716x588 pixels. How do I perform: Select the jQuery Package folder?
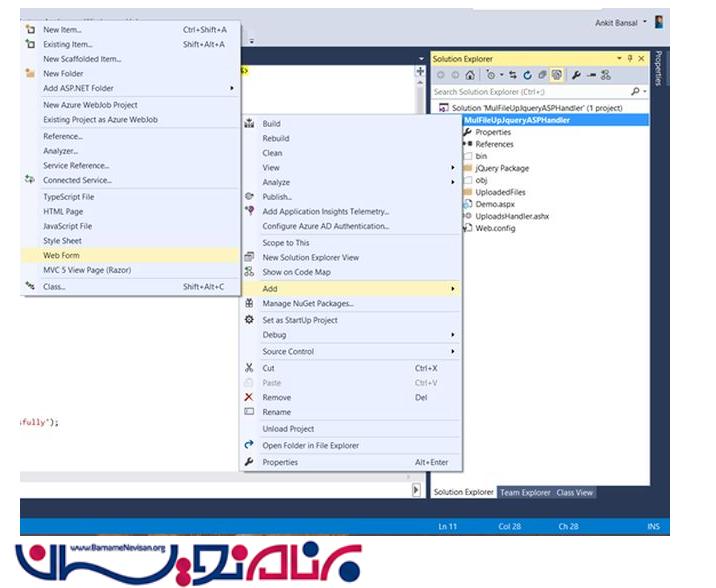pyautogui.click(x=501, y=168)
